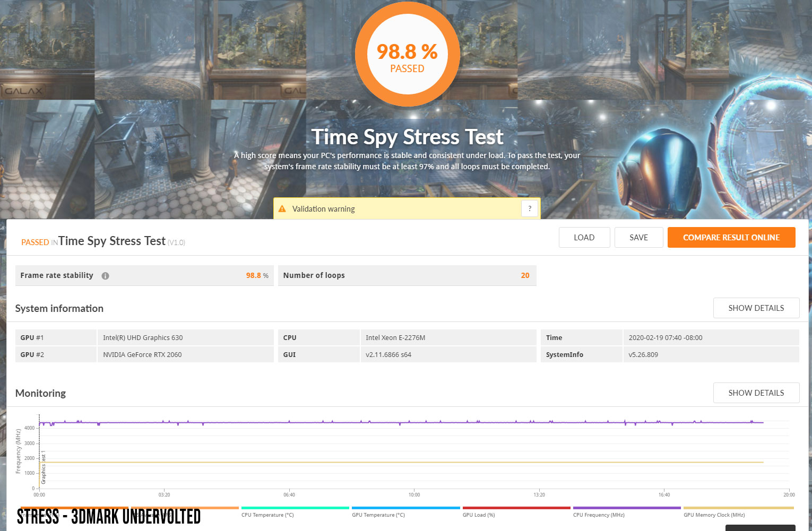812x531 pixels.
Task: Click the System information heading
Action: (x=59, y=308)
